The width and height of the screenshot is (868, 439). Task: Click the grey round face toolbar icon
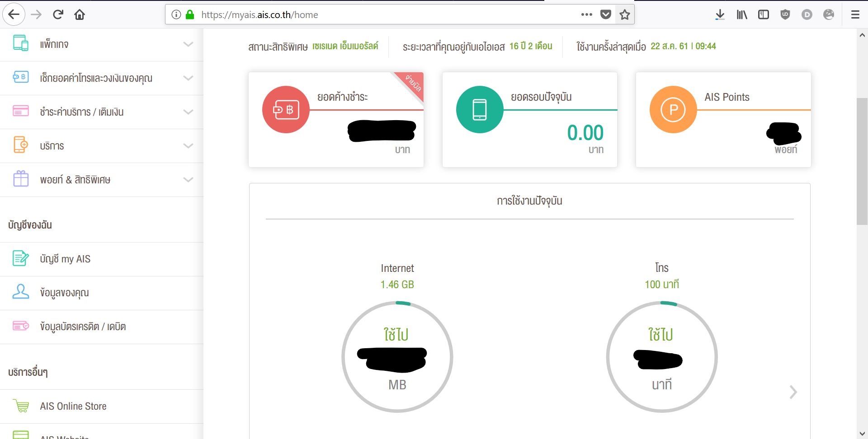tap(829, 15)
